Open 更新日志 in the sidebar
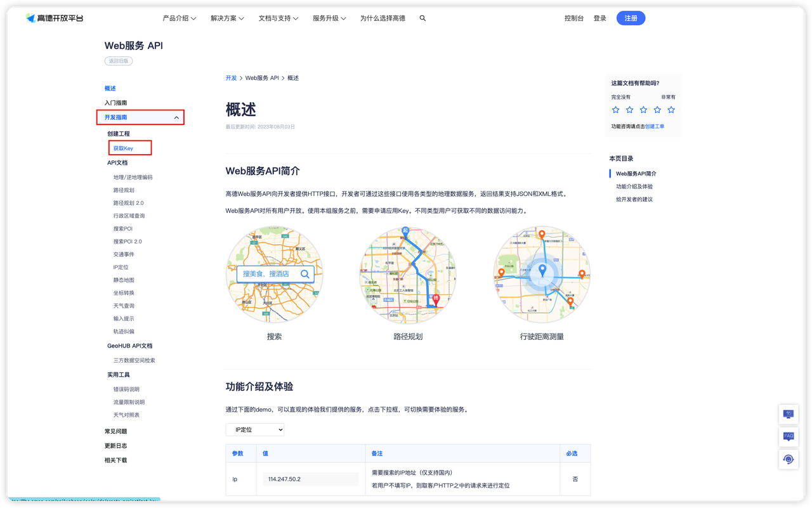Image resolution: width=812 pixels, height=508 pixels. click(116, 446)
